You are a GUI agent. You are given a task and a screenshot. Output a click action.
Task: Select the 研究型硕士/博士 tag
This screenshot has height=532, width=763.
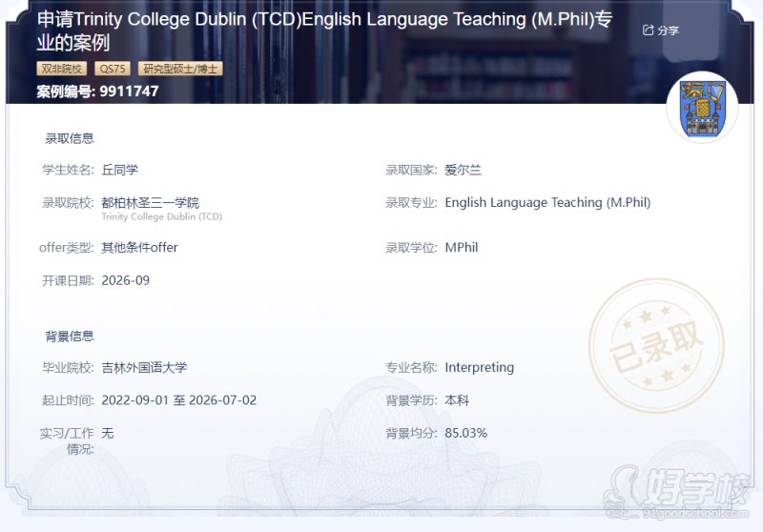click(180, 69)
